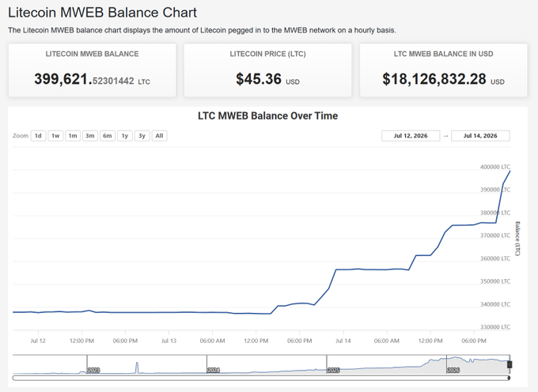This screenshot has height=392, width=538.
Task: Set chart zoom to 6m
Action: pos(108,136)
